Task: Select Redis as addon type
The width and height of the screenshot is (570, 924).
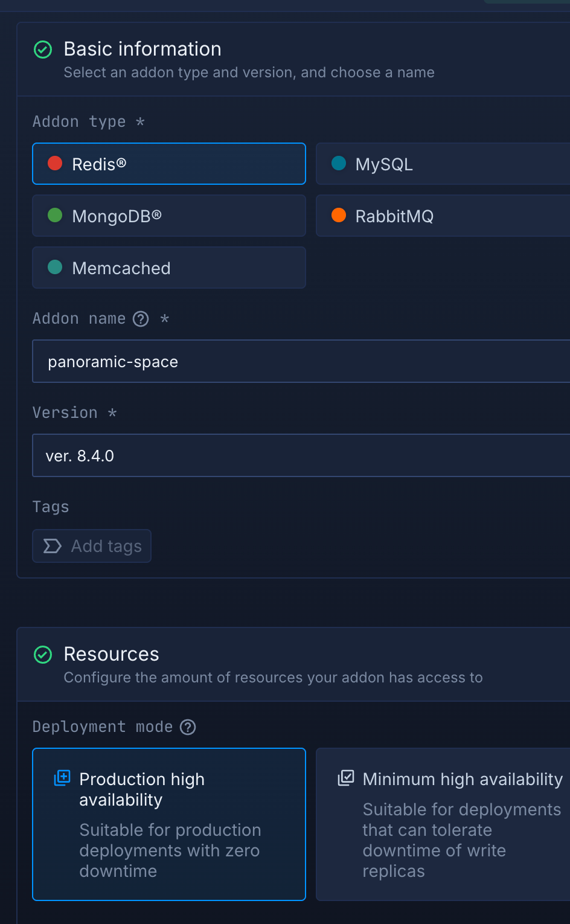Action: pyautogui.click(x=169, y=164)
